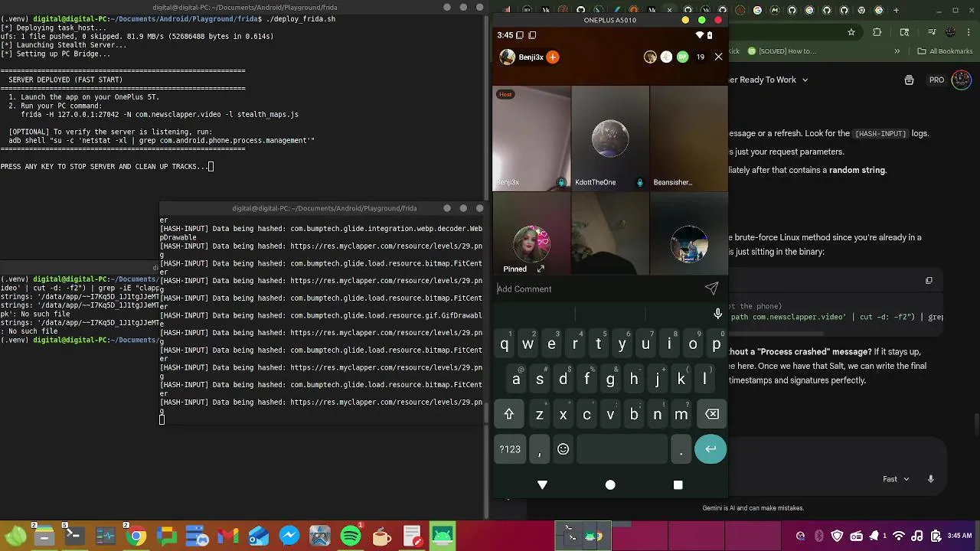Click the PRO badge in Gemini

coord(936,80)
